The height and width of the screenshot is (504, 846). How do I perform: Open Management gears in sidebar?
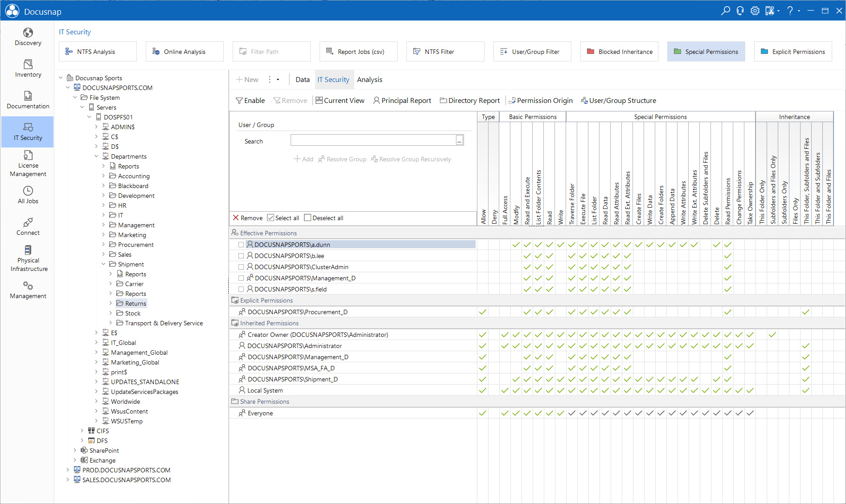(28, 290)
